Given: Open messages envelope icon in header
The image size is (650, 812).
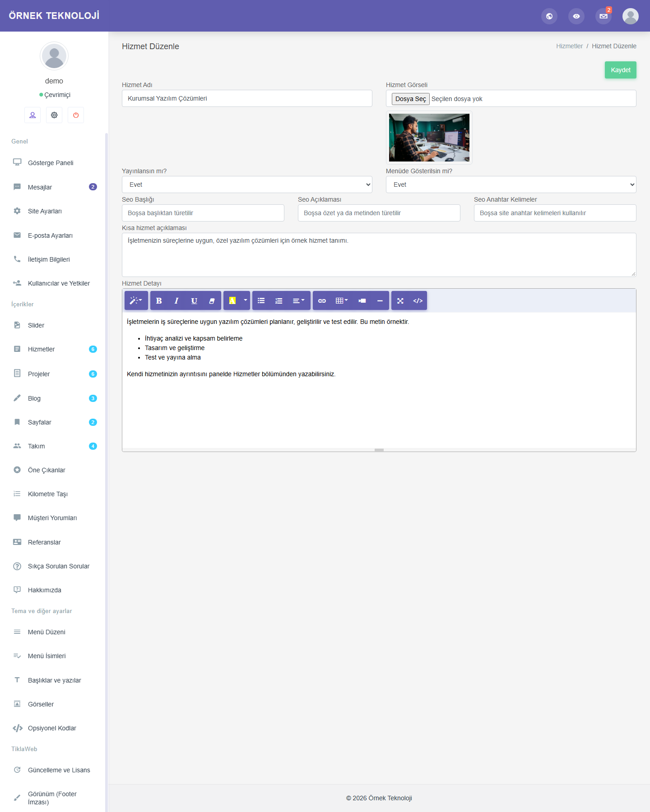Looking at the screenshot, I should [x=604, y=16].
